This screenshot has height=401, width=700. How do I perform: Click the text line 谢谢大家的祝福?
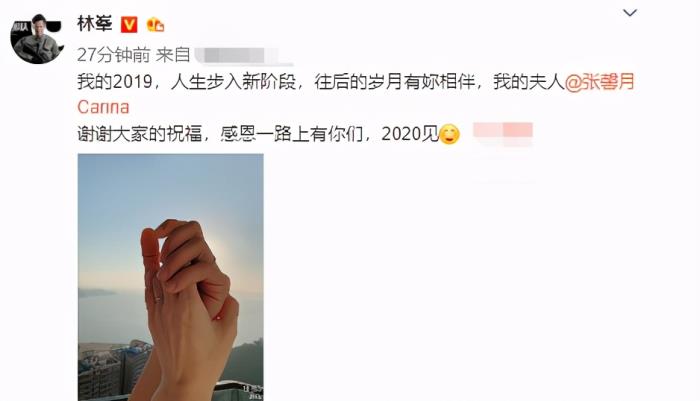(140, 134)
